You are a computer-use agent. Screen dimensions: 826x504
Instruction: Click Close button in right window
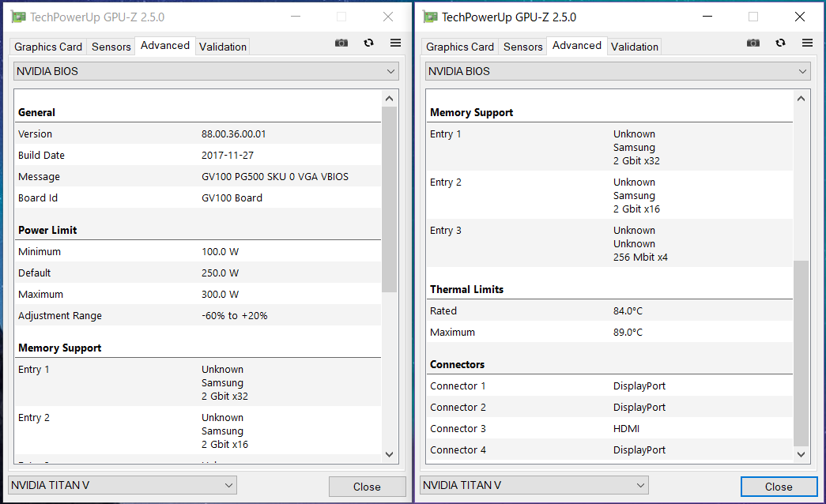(779, 487)
